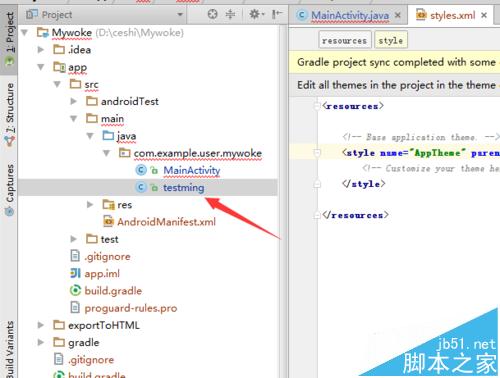Click the proguard-rules.pro file icon
Image resolution: width=500 pixels, height=378 pixels.
pyautogui.click(x=75, y=308)
